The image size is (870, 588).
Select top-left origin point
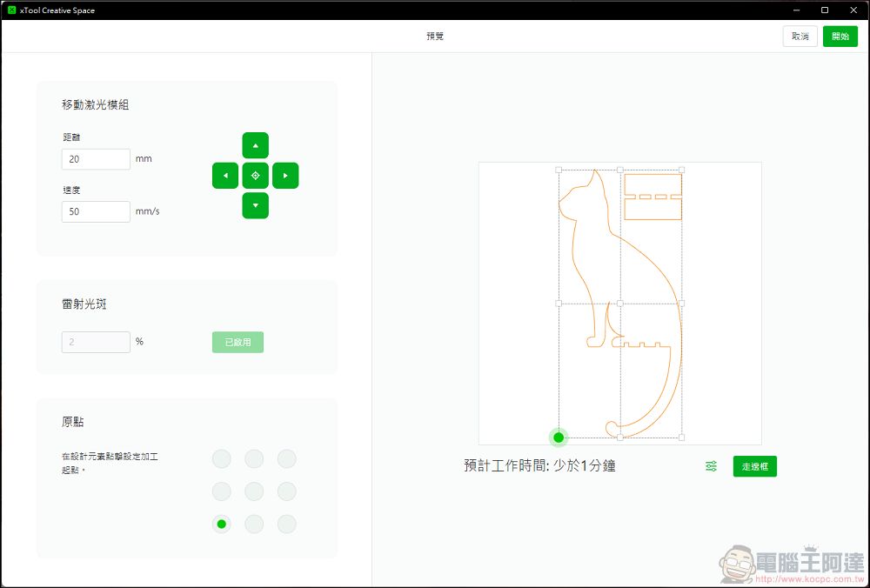click(222, 459)
